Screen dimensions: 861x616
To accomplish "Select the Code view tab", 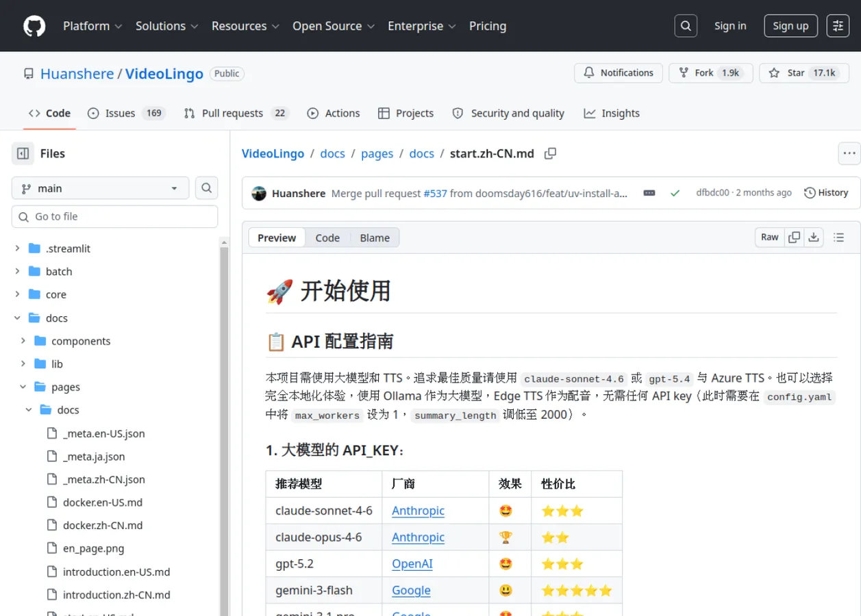I will tap(327, 238).
